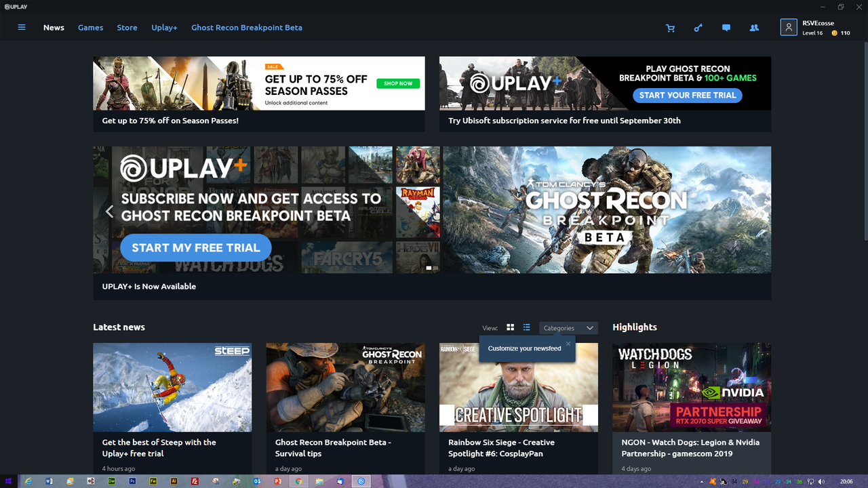This screenshot has height=488, width=868.
Task: Click 'Try Ubisoft subscription service' caption
Action: (x=564, y=121)
